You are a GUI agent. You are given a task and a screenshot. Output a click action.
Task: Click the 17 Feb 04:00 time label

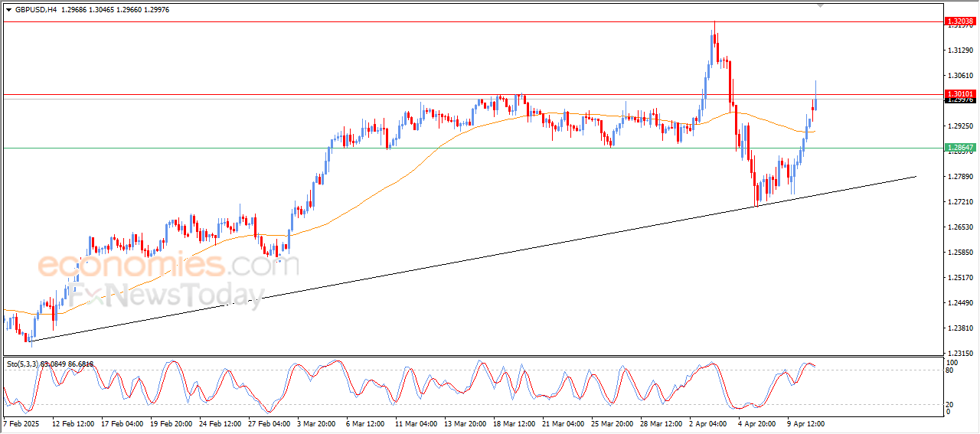[x=122, y=423]
